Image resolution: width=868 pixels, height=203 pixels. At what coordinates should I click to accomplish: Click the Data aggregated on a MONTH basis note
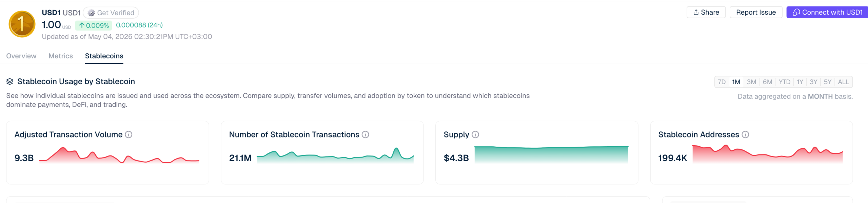[x=795, y=96]
